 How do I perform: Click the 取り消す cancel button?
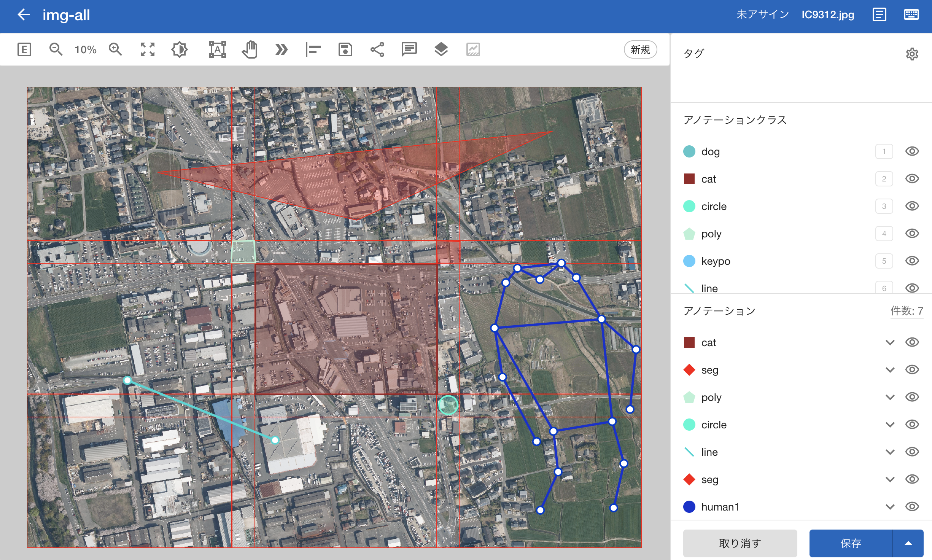point(740,543)
